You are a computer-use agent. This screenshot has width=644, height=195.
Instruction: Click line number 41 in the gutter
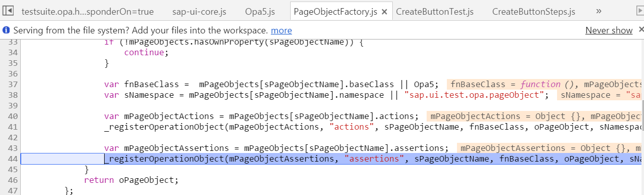click(x=13, y=127)
